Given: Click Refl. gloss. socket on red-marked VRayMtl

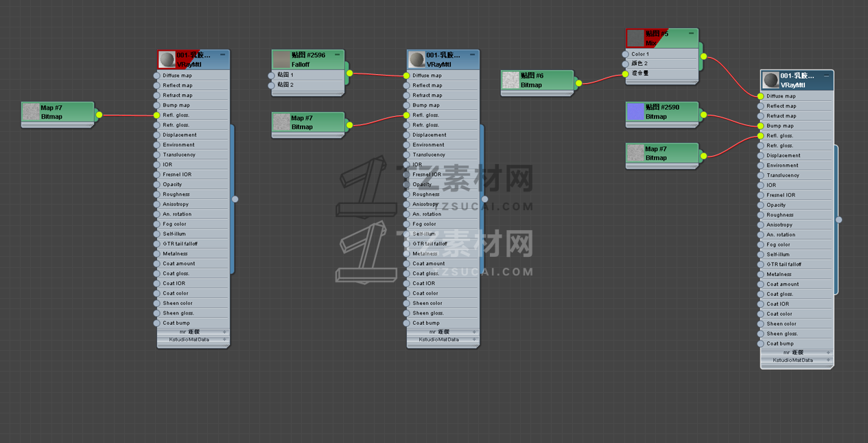Looking at the screenshot, I should pyautogui.click(x=156, y=115).
